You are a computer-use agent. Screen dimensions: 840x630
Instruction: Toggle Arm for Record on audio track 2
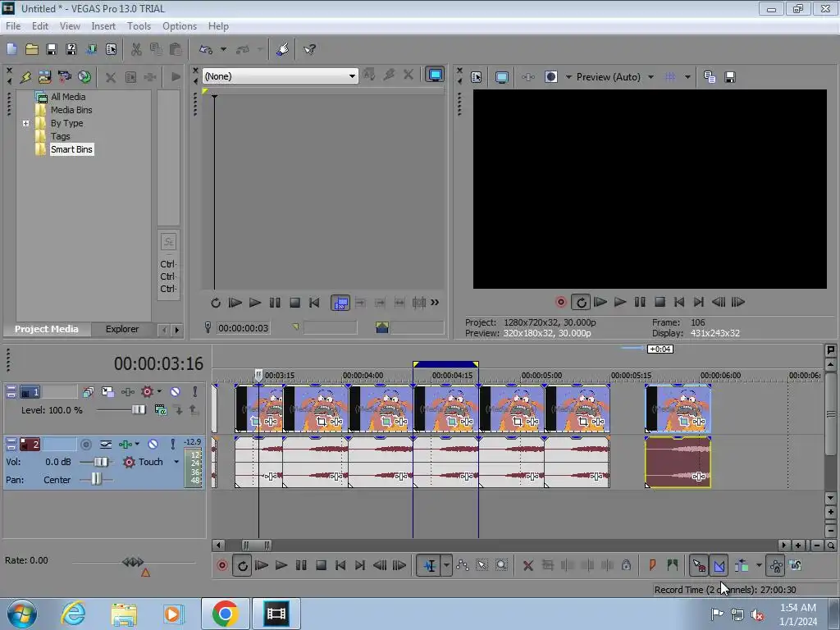85,444
